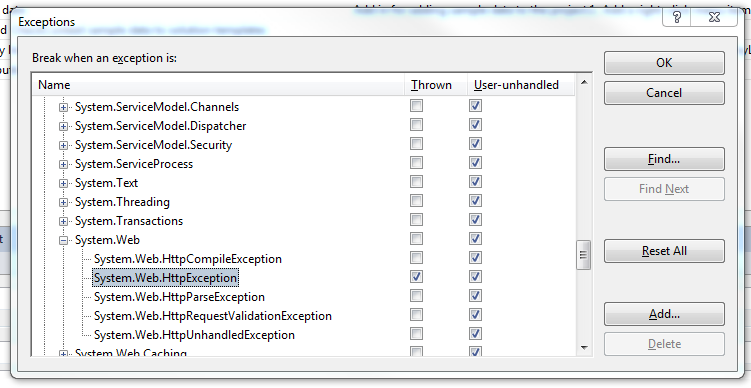
Task: Select System.Web.HttpUnhandledException item
Action: (x=194, y=335)
